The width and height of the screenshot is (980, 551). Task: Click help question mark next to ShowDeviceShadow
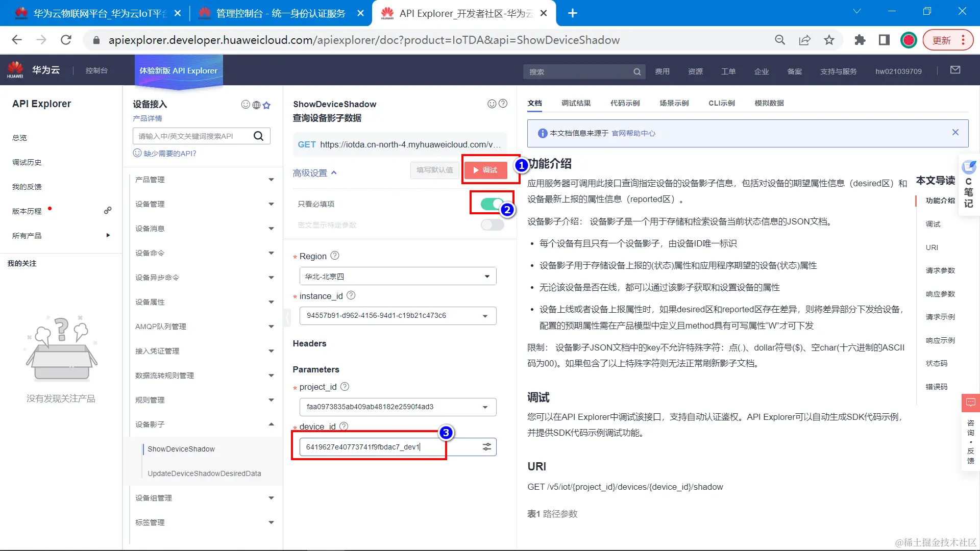point(503,104)
